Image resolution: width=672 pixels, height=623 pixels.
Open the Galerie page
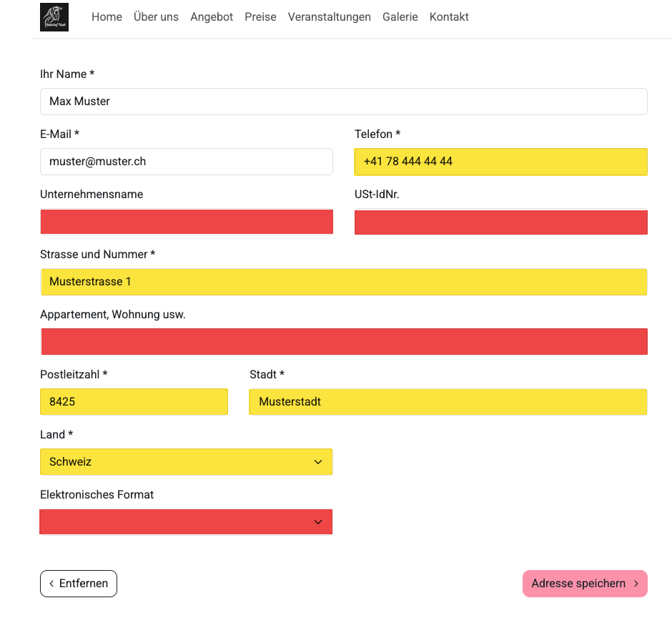click(x=400, y=17)
